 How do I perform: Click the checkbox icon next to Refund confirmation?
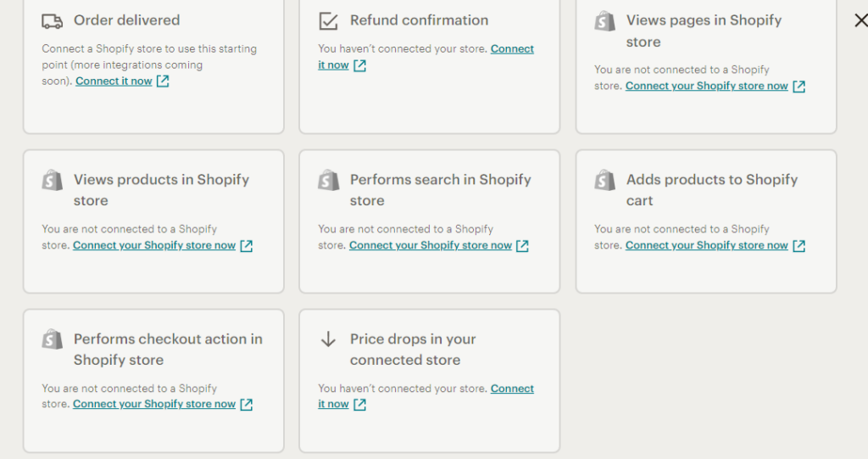(328, 21)
